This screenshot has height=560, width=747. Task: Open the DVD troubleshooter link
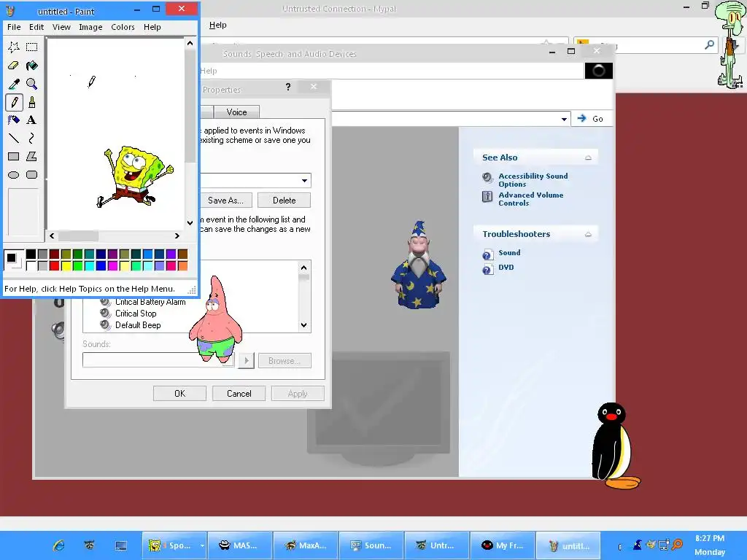point(506,268)
